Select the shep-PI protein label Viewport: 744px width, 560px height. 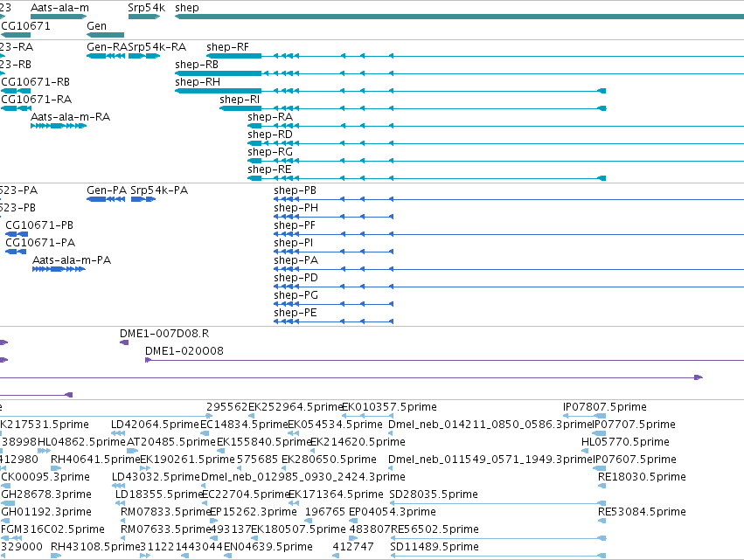[x=294, y=243]
